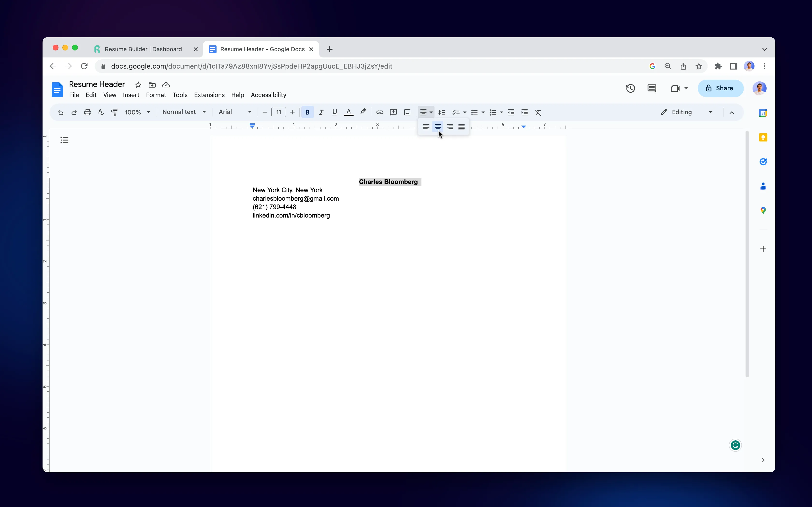Image resolution: width=812 pixels, height=507 pixels.
Task: Toggle the show document outline panel
Action: [64, 140]
